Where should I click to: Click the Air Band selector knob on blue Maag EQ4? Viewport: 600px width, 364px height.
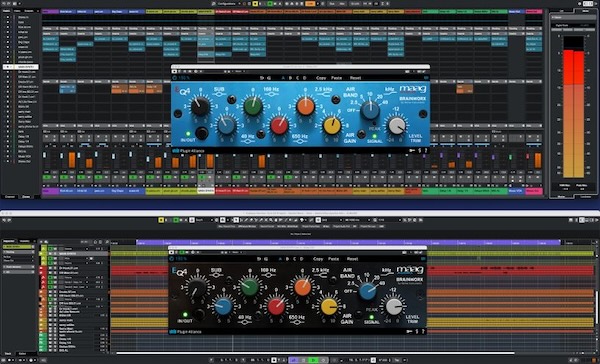[x=370, y=110]
